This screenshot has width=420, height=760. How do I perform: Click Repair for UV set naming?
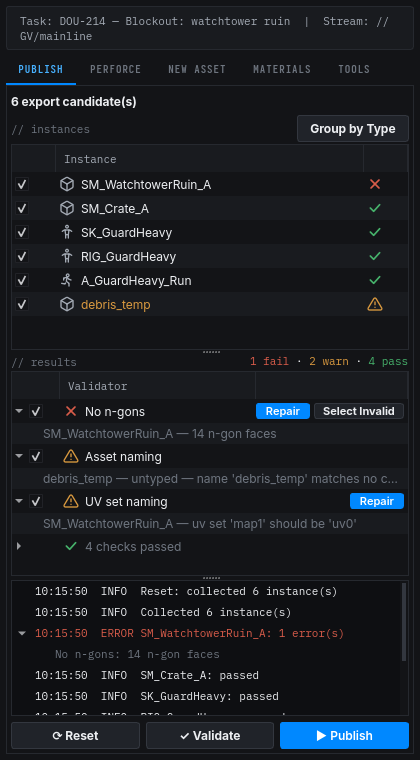click(x=377, y=501)
